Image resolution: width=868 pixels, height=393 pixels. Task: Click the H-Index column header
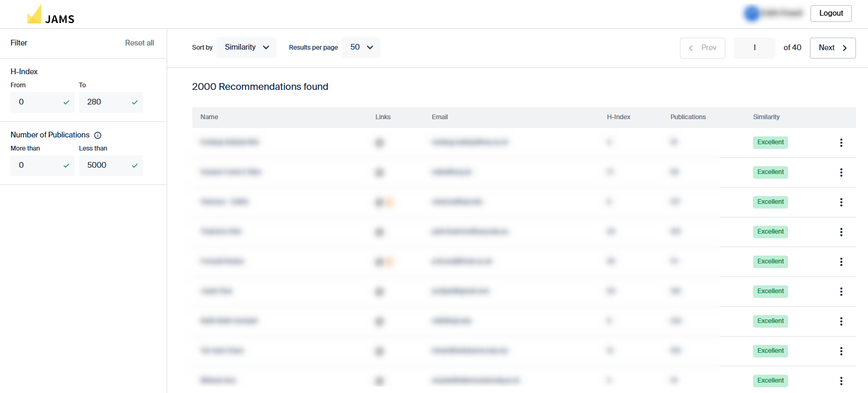pyautogui.click(x=618, y=117)
